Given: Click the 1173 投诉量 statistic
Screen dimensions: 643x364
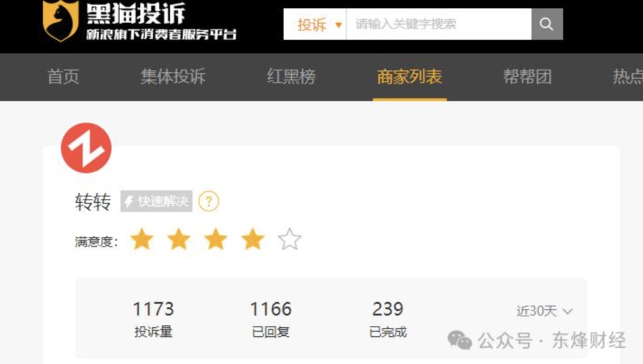Looking at the screenshot, I should point(153,319).
